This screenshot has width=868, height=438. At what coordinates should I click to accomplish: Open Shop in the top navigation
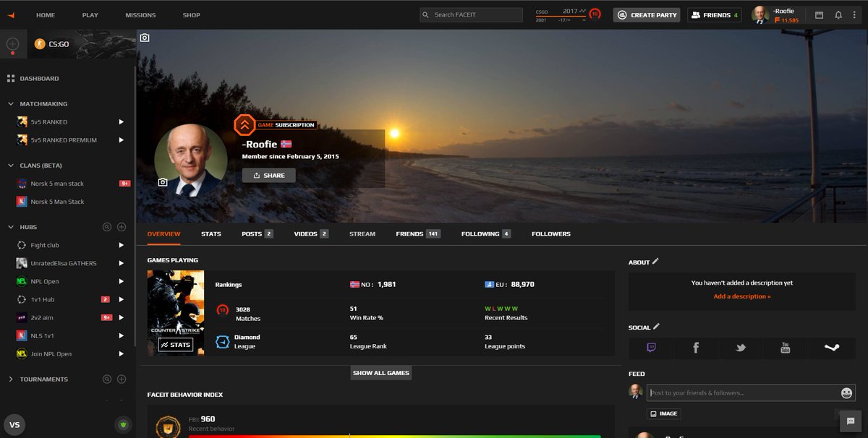[192, 14]
